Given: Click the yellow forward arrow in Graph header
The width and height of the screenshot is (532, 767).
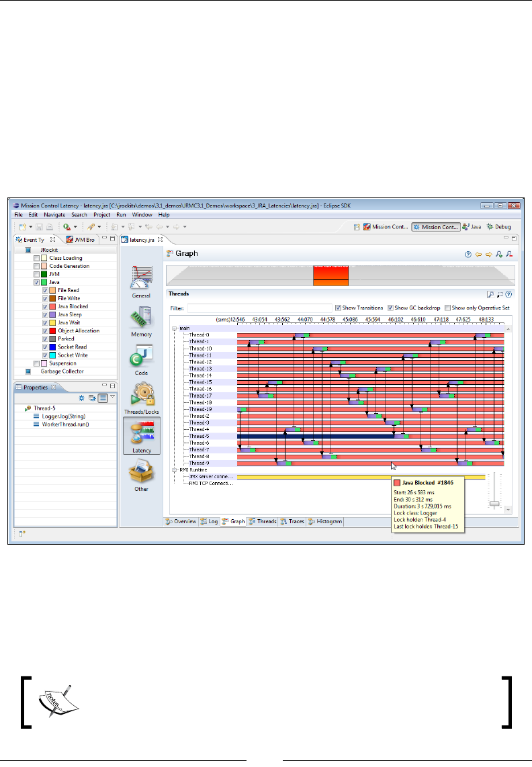Looking at the screenshot, I should (x=488, y=255).
